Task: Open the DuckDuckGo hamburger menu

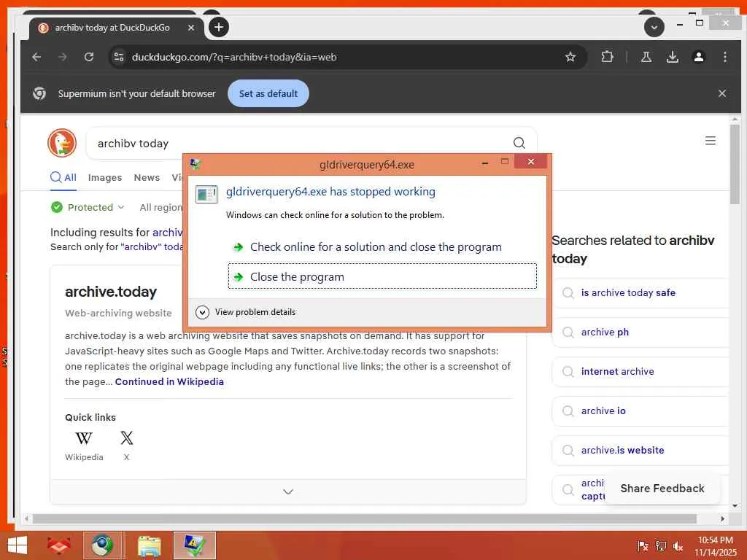Action: point(711,141)
